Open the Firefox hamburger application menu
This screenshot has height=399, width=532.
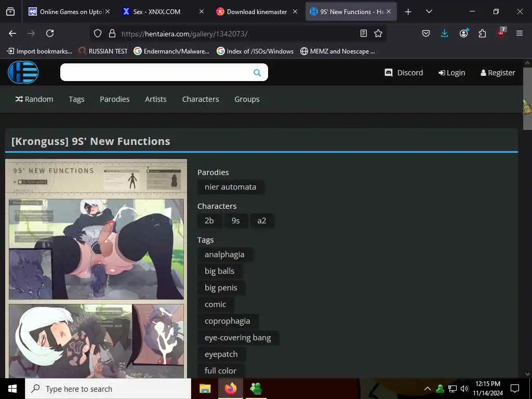(519, 33)
